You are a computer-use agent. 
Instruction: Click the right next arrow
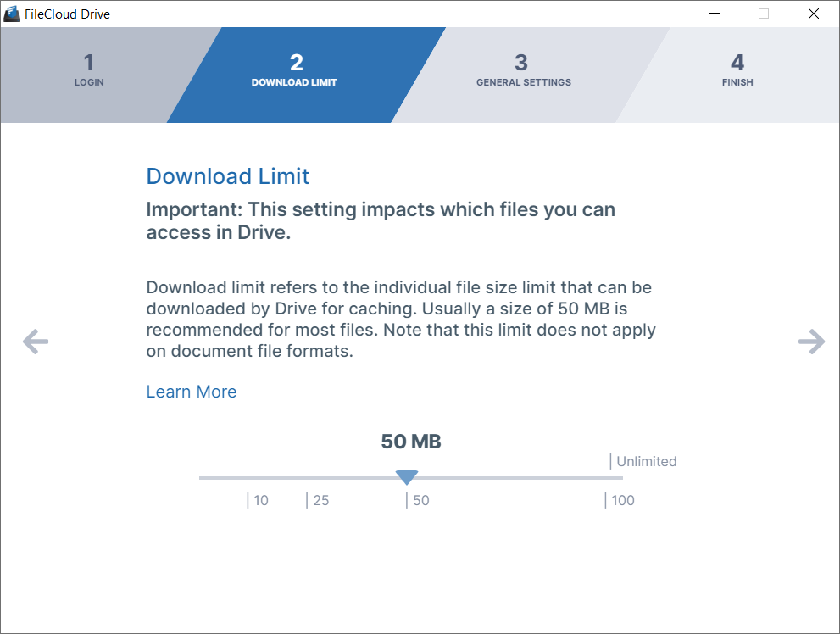coord(811,342)
